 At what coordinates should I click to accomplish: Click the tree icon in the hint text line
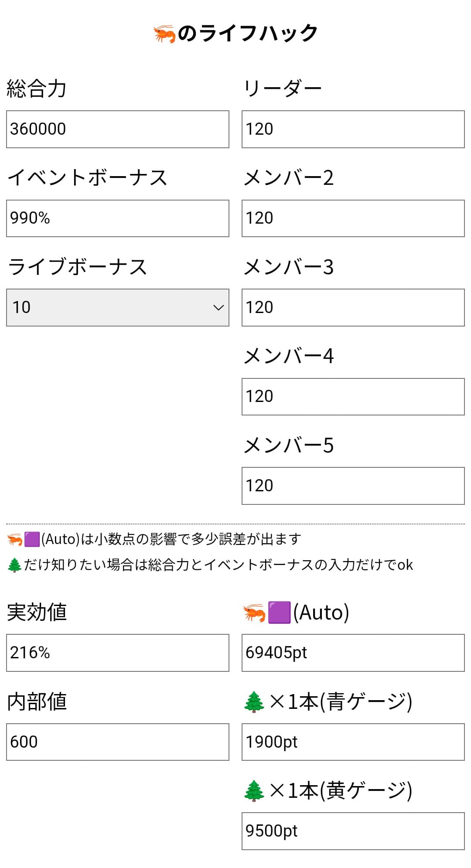15,565
